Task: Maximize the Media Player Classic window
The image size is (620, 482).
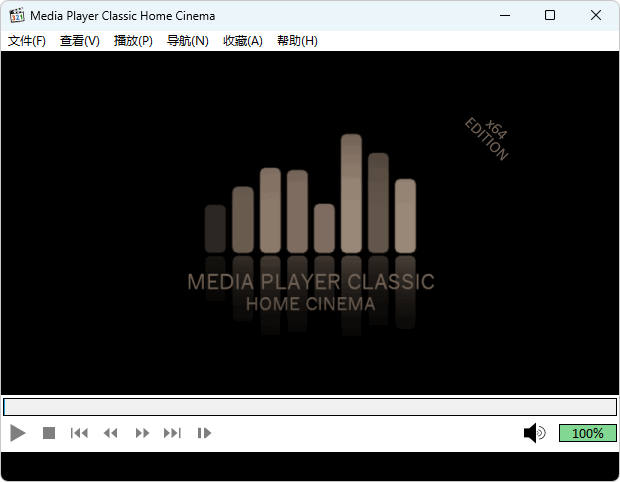Action: click(550, 16)
